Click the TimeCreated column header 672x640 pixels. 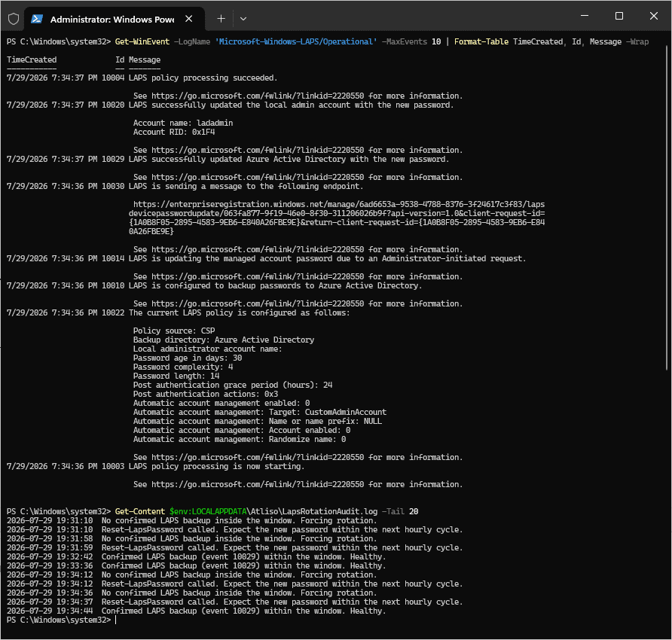32,60
